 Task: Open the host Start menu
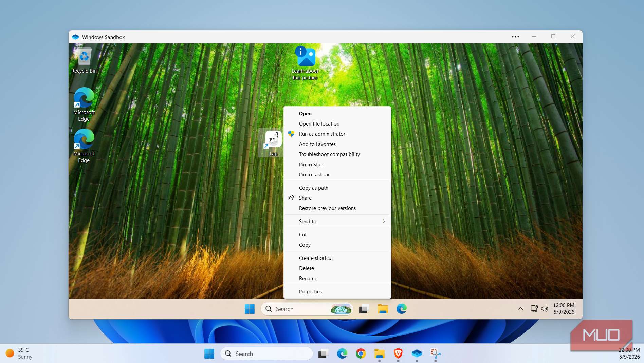[209, 354]
